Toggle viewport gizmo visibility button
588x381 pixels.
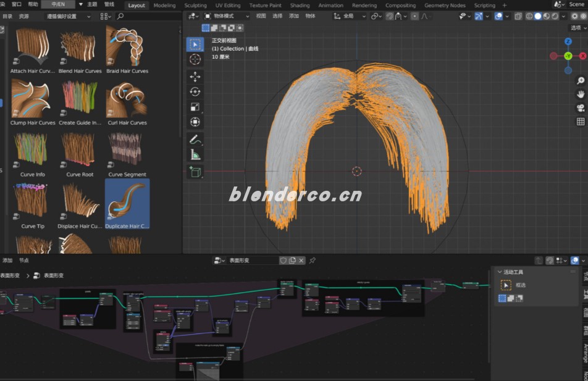(479, 16)
